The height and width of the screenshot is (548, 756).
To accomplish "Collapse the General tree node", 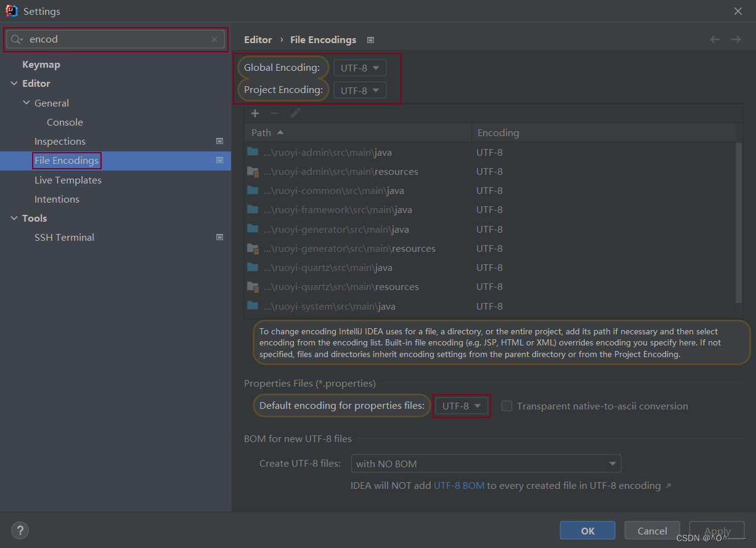I will (x=26, y=103).
